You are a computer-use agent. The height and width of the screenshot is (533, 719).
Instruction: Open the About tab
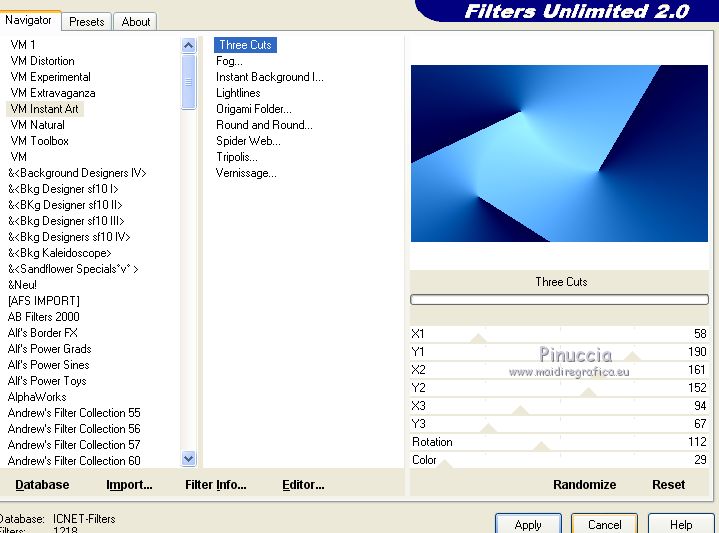coord(135,22)
